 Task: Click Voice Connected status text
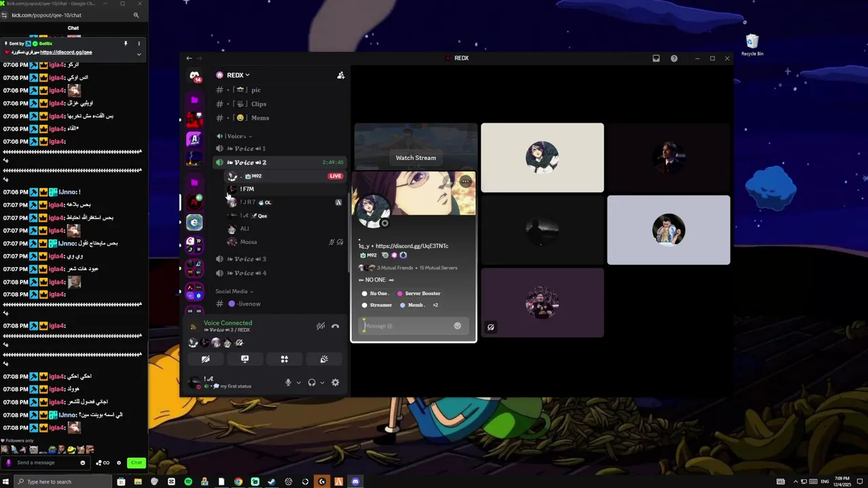tap(228, 323)
